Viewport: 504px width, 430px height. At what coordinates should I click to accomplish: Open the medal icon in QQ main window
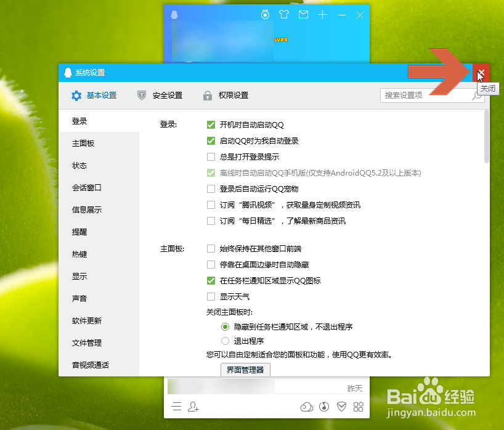[x=265, y=14]
